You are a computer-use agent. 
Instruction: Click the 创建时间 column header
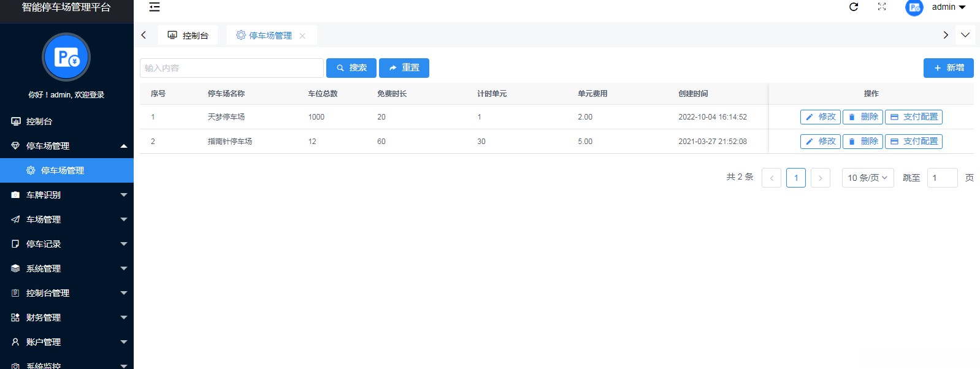coord(693,94)
